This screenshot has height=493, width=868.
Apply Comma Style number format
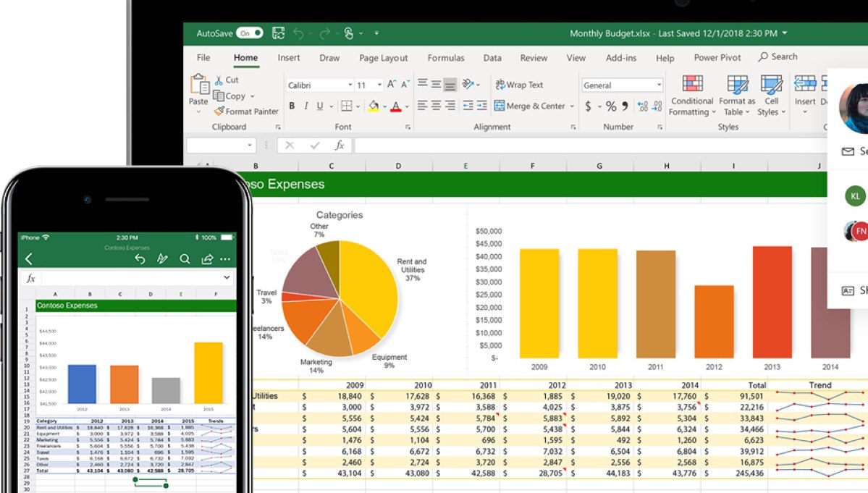coord(625,106)
